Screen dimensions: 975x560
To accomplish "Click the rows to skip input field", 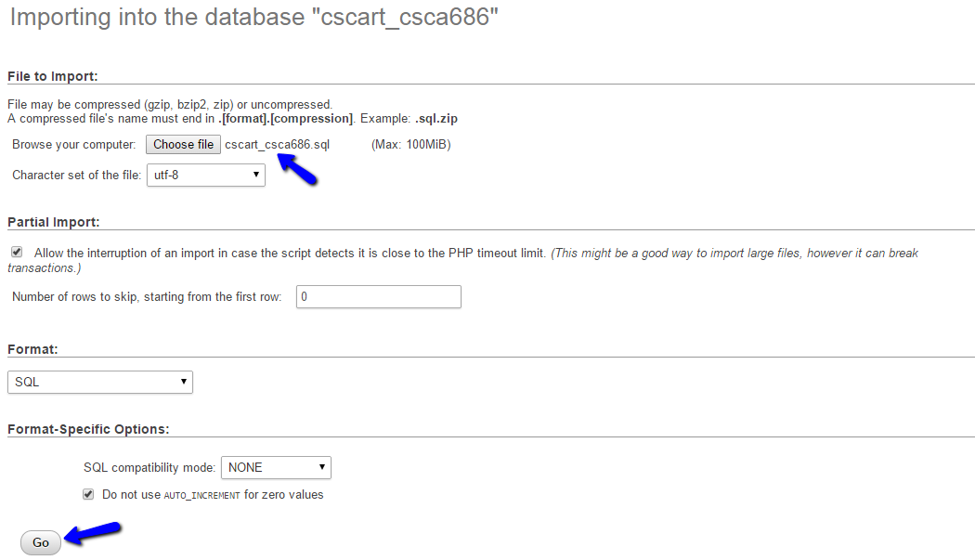I will (x=378, y=296).
